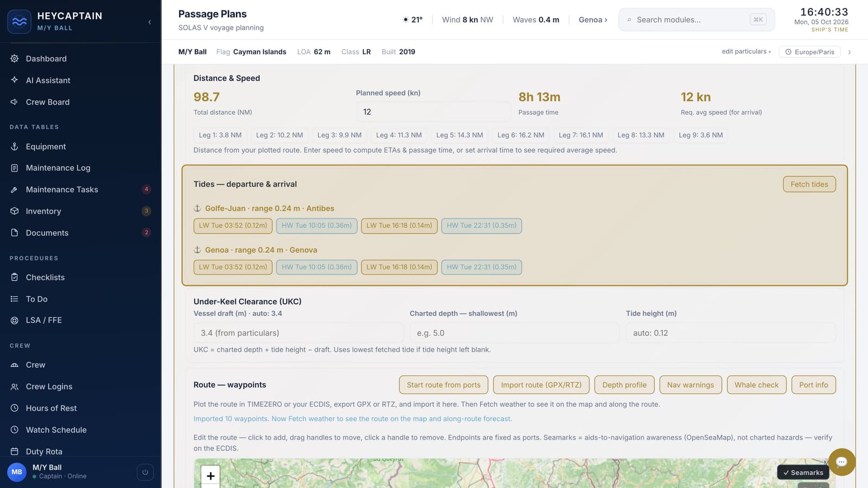Click the Fetch tides button

pyautogui.click(x=809, y=184)
